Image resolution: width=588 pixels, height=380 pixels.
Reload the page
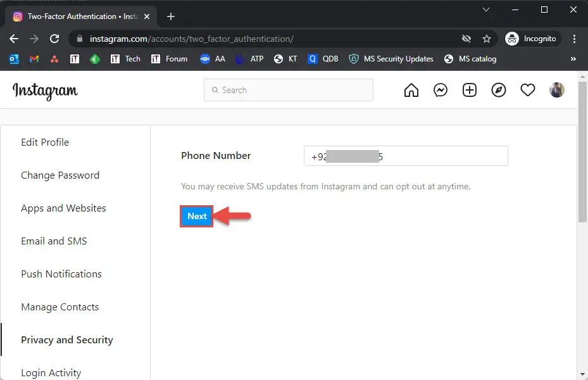point(55,39)
